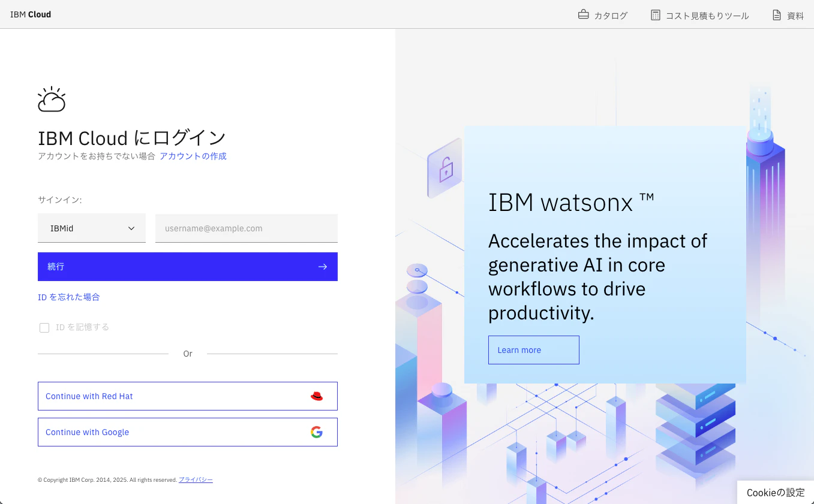The width and height of the screenshot is (814, 504).
Task: Click the Red Hat logo icon
Action: click(317, 396)
